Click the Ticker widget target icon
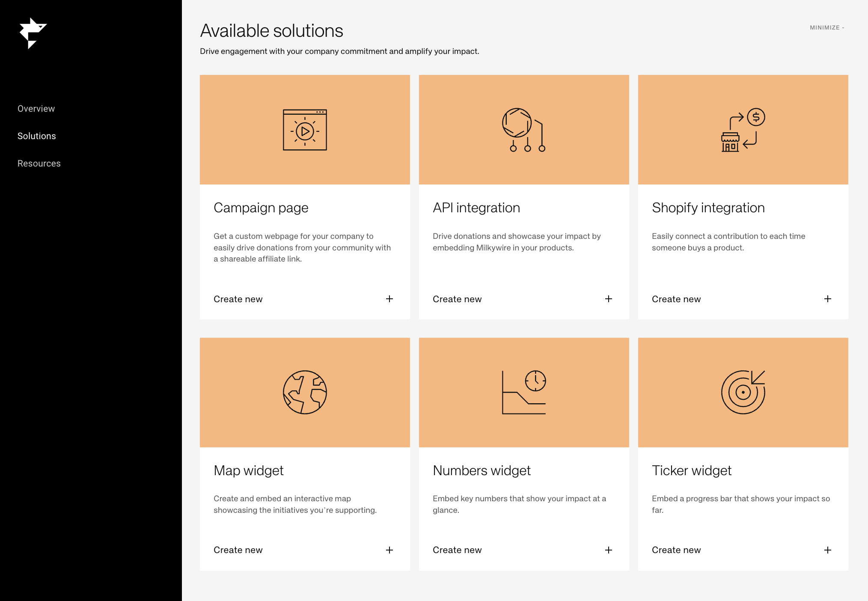Image resolution: width=868 pixels, height=601 pixels. coord(743,392)
